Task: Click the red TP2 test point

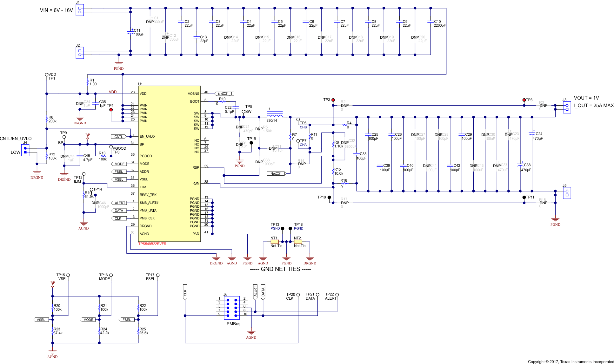Action: coord(333,100)
